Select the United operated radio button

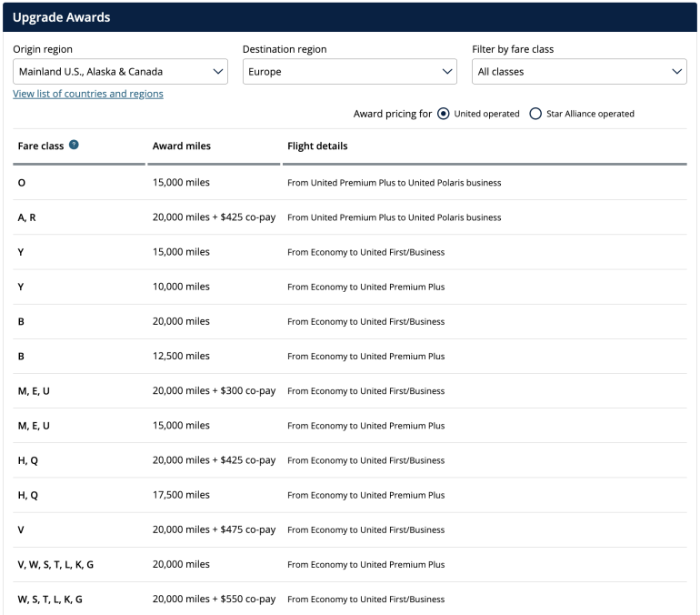pyautogui.click(x=444, y=114)
